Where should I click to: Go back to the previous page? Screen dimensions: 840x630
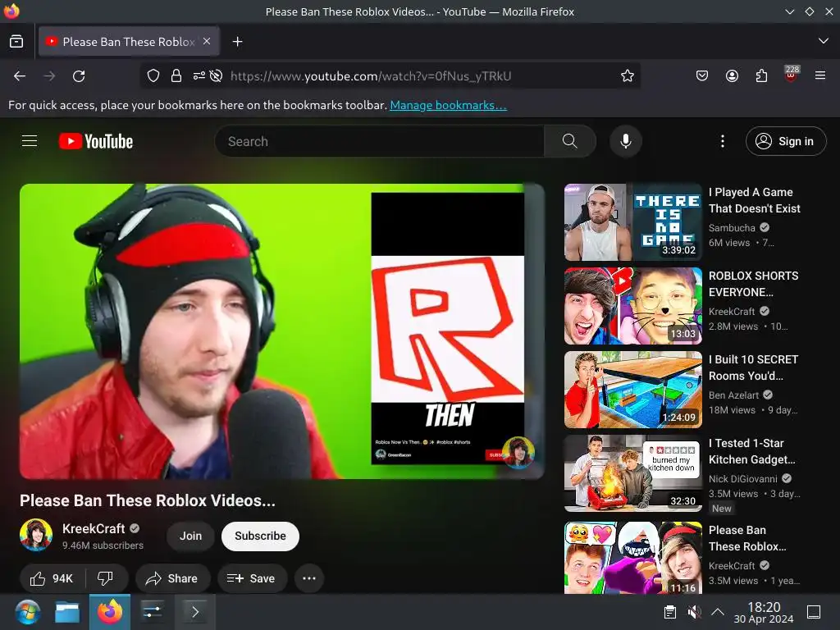20,76
